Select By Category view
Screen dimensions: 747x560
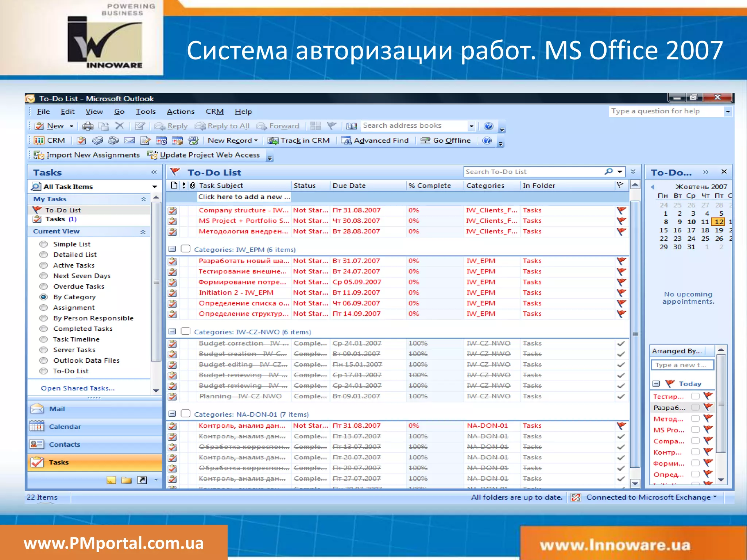[43, 297]
